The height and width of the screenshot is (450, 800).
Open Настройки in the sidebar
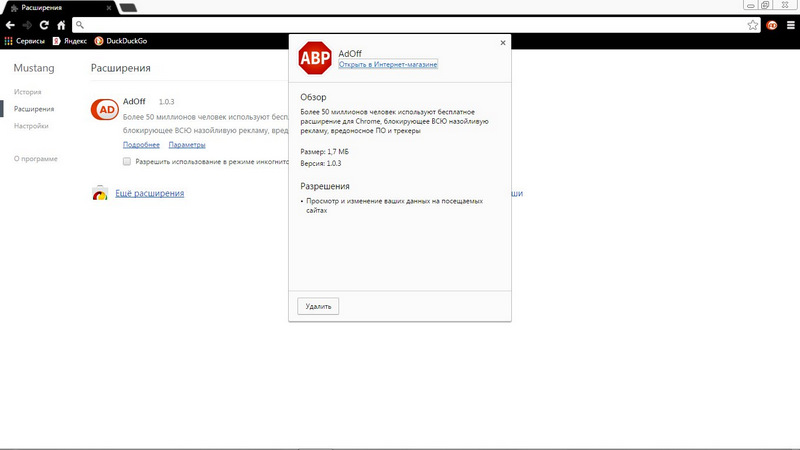click(31, 126)
